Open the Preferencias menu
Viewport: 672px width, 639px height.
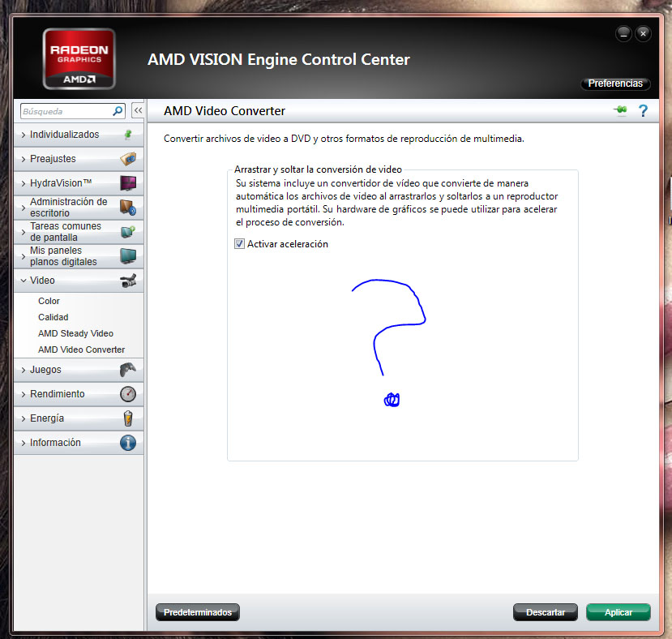point(615,84)
